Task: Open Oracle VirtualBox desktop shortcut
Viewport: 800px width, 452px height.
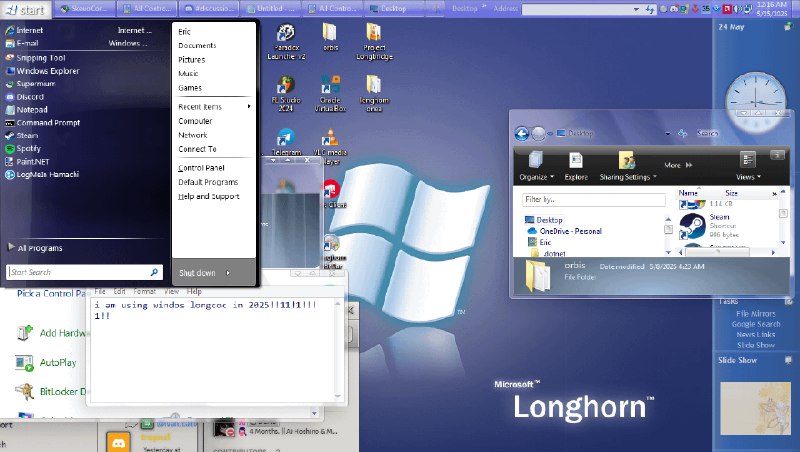Action: (x=330, y=94)
